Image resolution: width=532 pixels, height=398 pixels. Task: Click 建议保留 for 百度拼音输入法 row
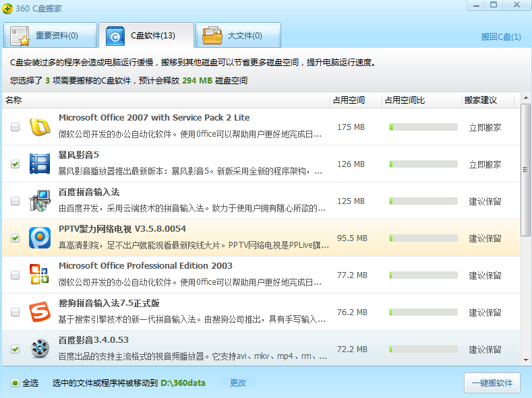(485, 201)
